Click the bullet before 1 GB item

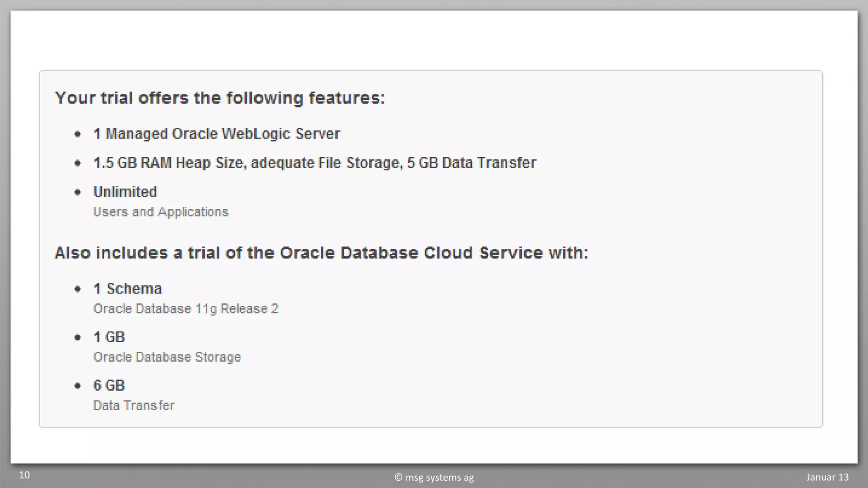tap(78, 338)
